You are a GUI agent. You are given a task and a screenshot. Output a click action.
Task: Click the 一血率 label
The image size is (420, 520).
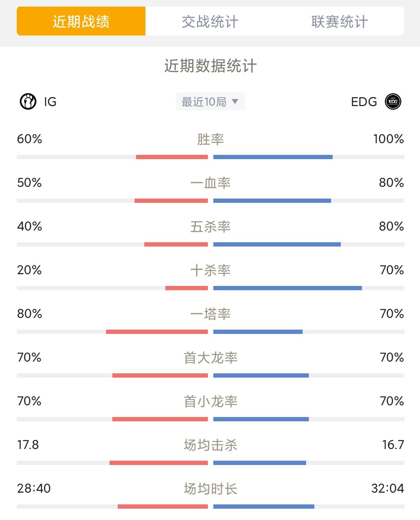(211, 183)
